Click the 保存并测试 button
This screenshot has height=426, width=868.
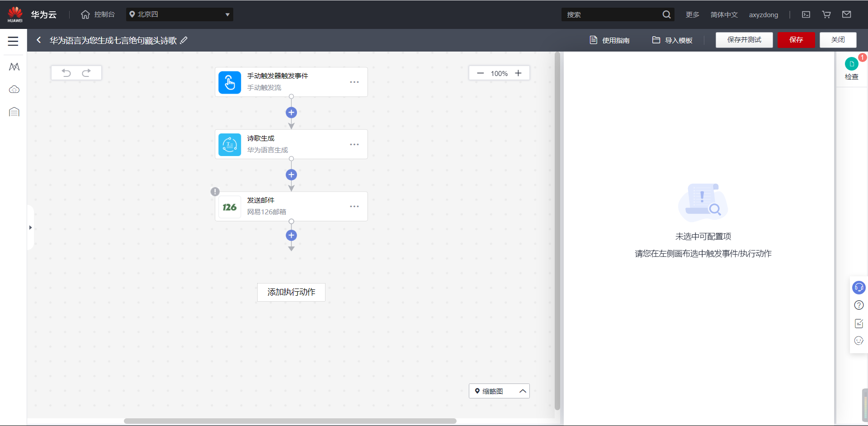(744, 40)
